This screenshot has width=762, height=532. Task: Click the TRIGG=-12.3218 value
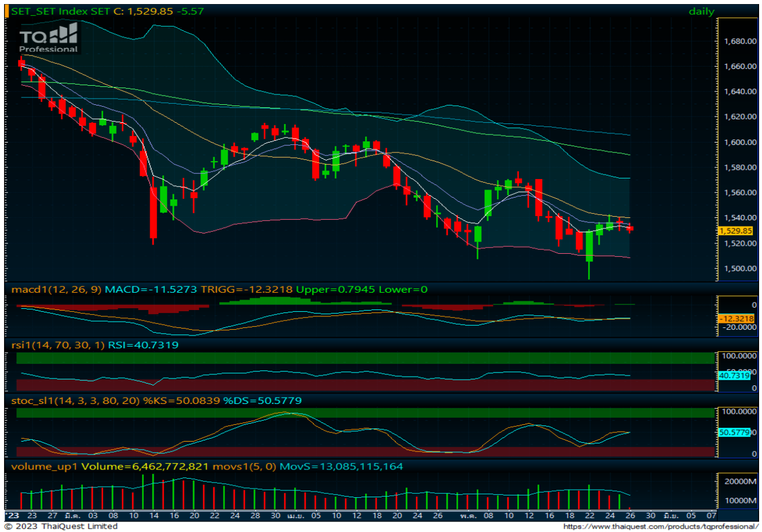(246, 289)
